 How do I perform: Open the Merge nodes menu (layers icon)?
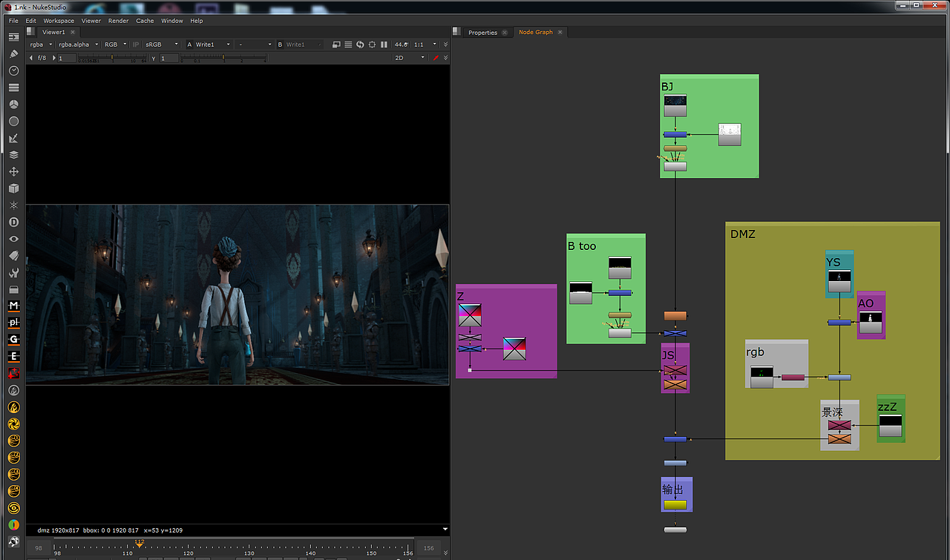click(13, 155)
